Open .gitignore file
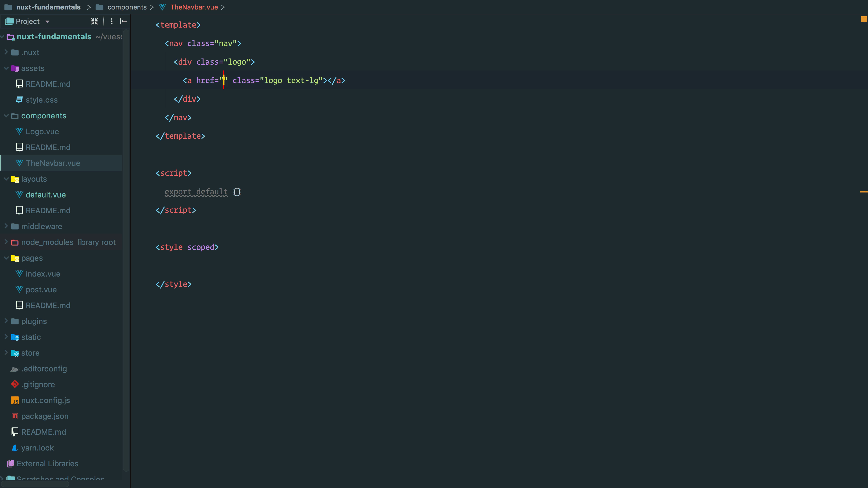The height and width of the screenshot is (488, 868). (x=38, y=385)
